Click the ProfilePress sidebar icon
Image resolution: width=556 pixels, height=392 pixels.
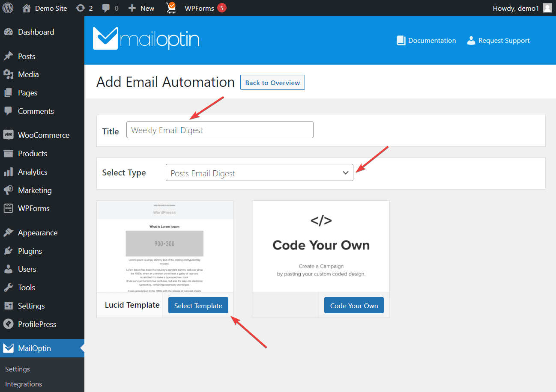(x=8, y=324)
